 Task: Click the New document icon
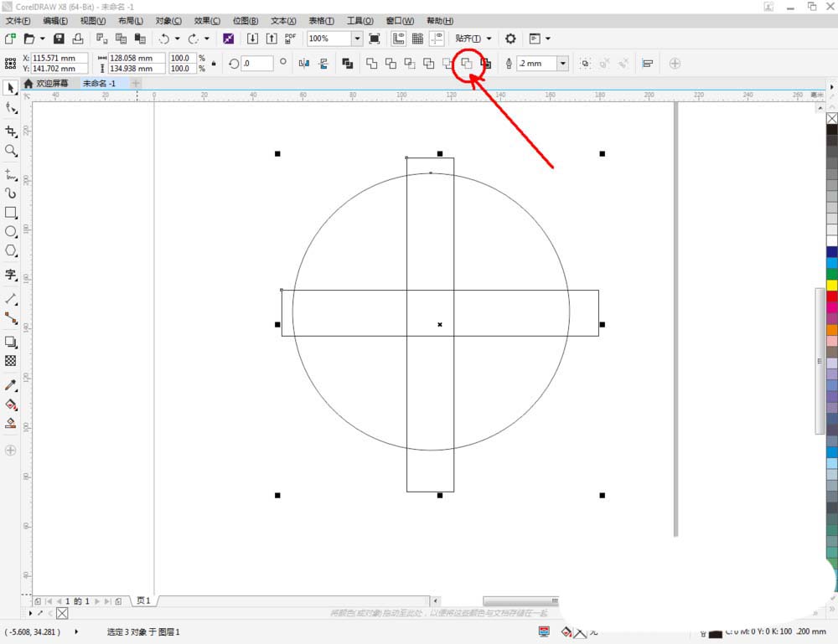coord(10,39)
